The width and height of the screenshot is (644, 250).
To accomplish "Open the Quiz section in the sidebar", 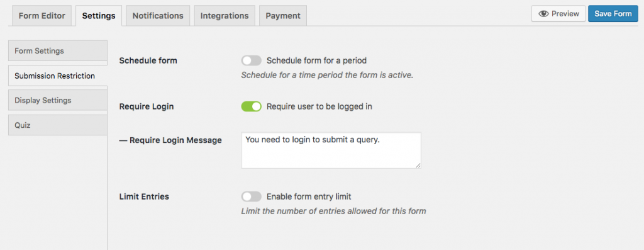I will pyautogui.click(x=57, y=125).
